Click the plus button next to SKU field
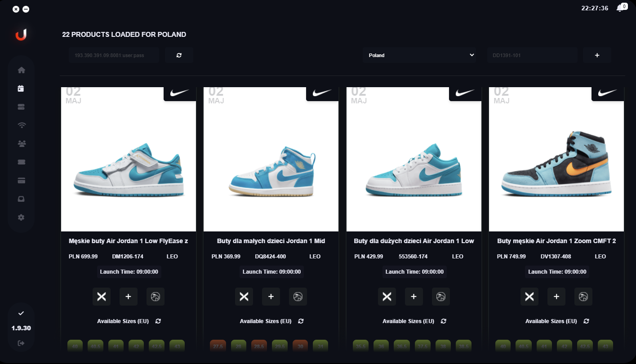Image resolution: width=636 pixels, height=364 pixels. click(597, 55)
